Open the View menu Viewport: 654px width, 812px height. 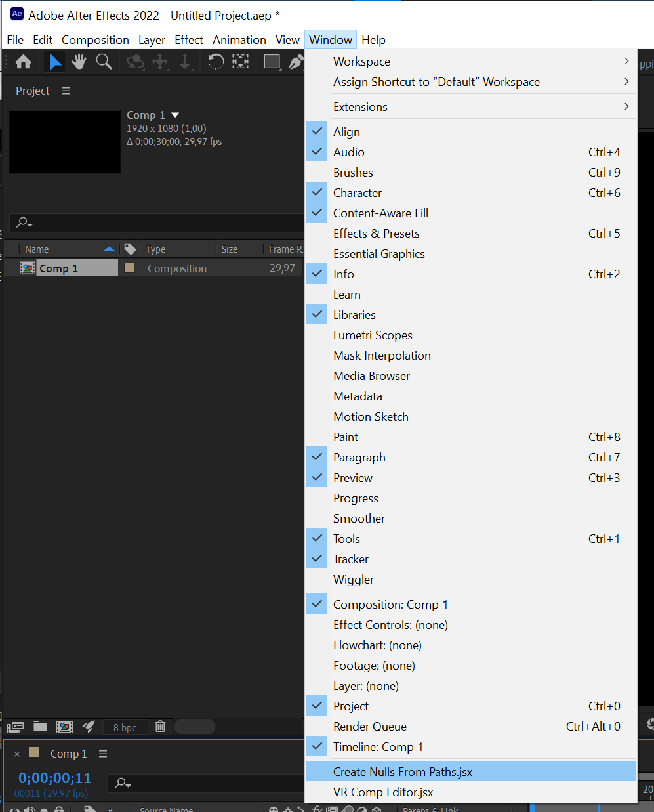click(287, 39)
